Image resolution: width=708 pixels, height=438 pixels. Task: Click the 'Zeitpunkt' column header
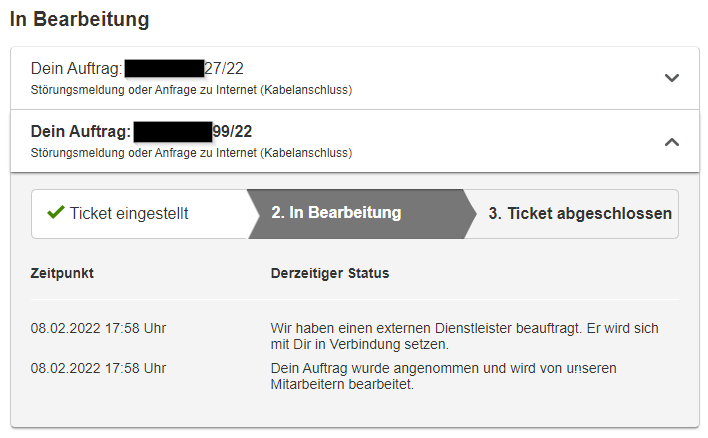[63, 273]
